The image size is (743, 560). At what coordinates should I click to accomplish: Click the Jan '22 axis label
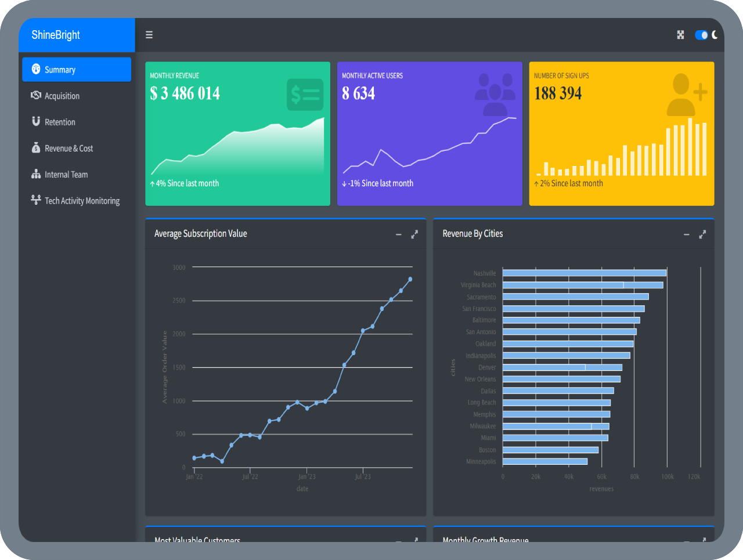(x=194, y=477)
